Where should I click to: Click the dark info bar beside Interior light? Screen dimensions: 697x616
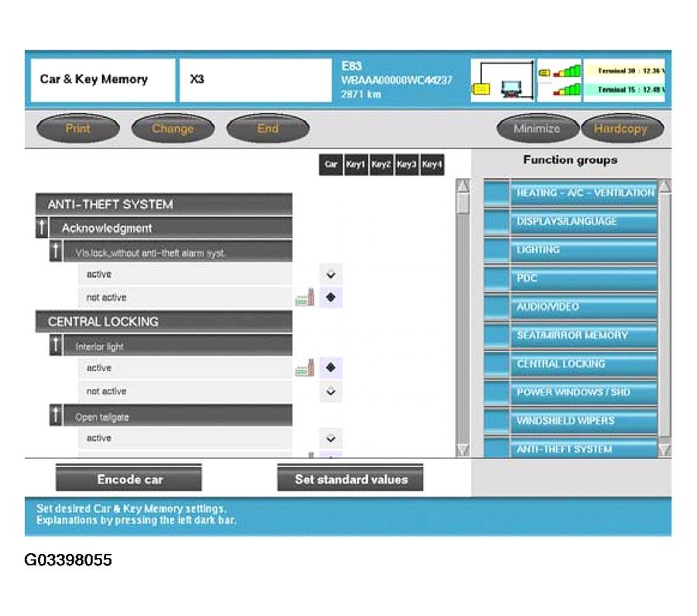point(55,346)
